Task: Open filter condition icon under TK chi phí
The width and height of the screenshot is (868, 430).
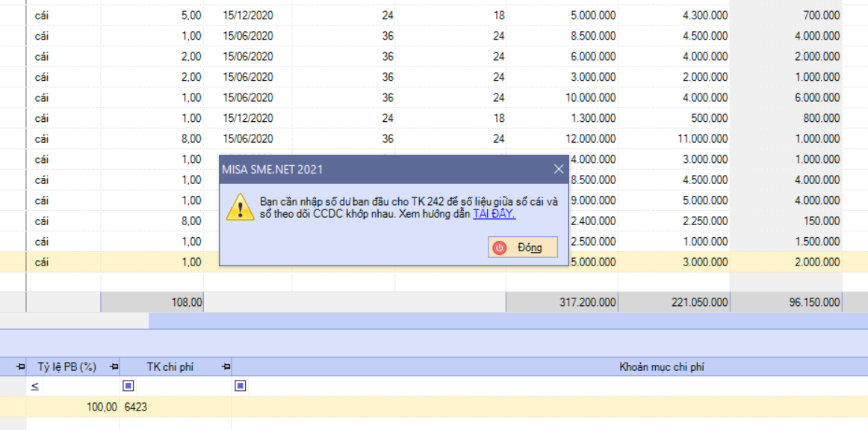Action: [x=128, y=386]
